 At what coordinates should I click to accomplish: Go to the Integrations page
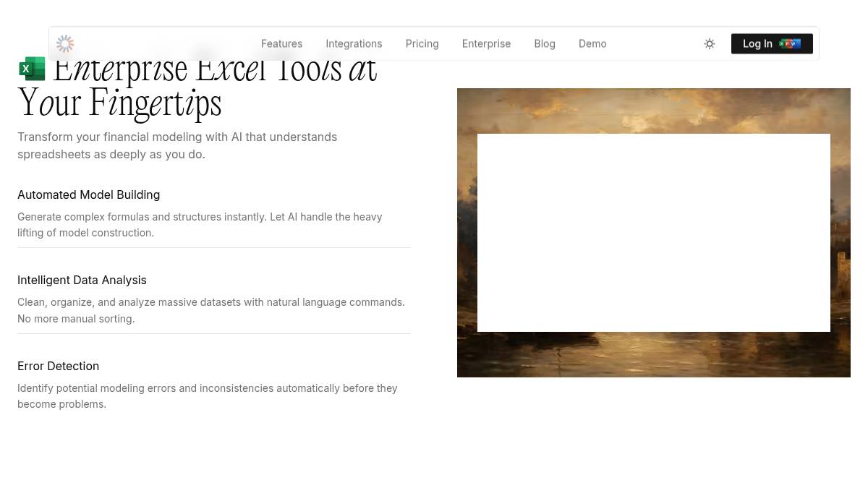[x=354, y=44]
